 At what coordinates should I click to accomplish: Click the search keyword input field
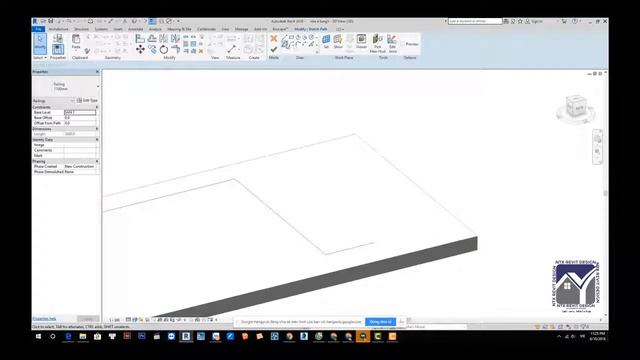tap(475, 21)
